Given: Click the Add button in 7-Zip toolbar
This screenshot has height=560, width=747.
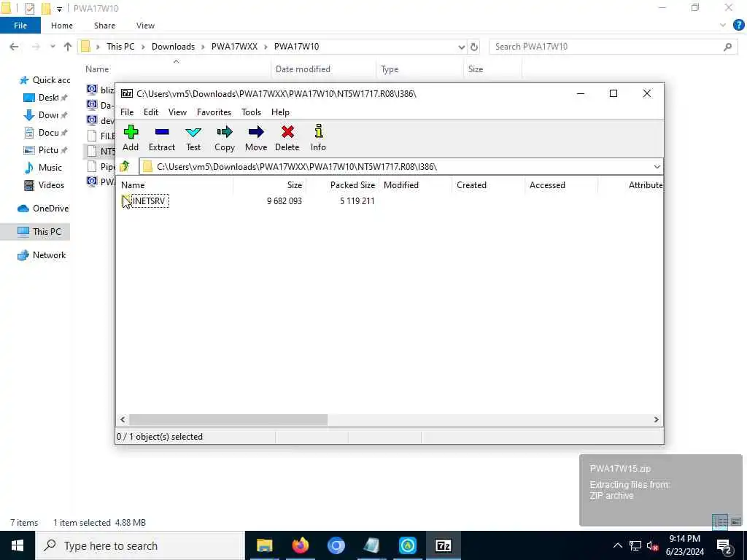Looking at the screenshot, I should click(131, 138).
